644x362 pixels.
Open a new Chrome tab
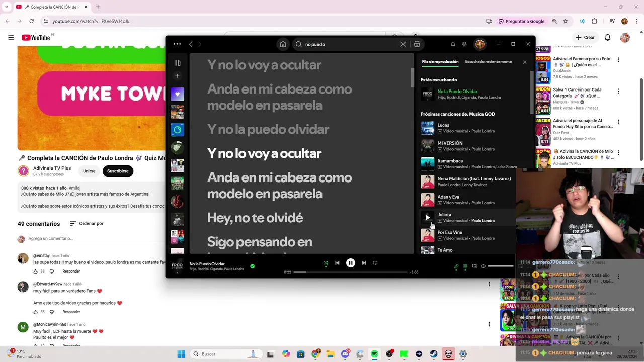[x=98, y=7]
